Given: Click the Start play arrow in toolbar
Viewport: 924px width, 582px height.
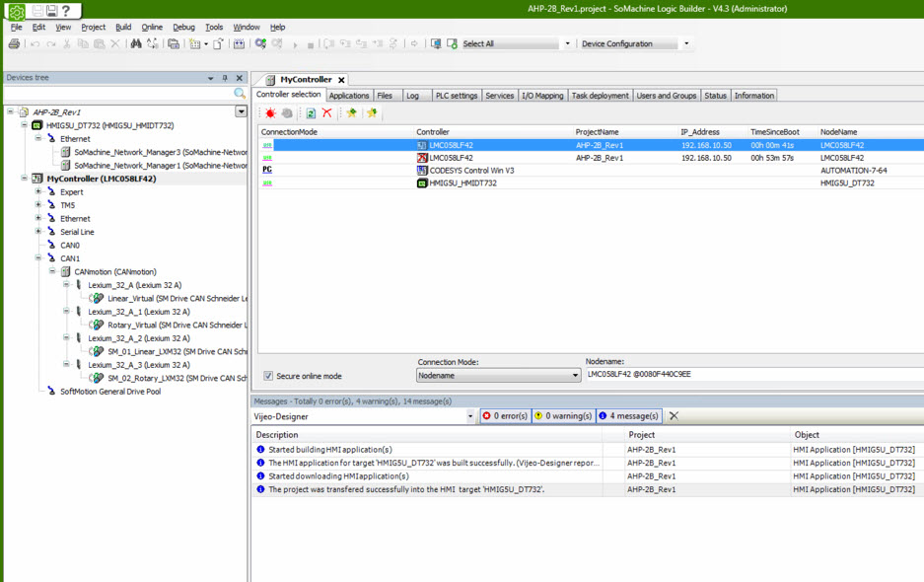Looking at the screenshot, I should point(295,44).
